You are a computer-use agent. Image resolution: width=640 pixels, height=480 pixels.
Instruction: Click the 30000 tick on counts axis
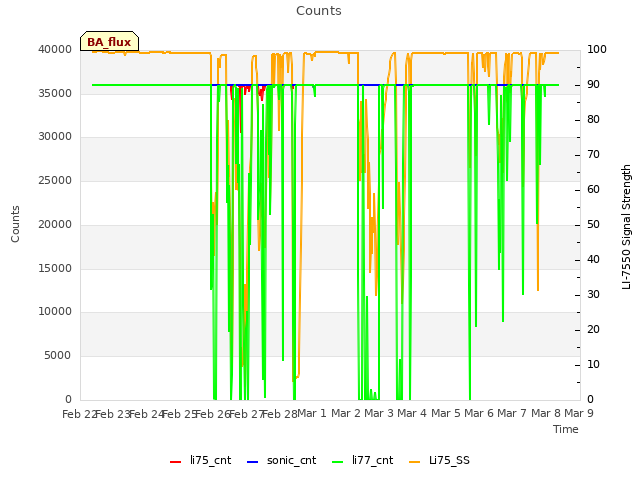pos(55,137)
